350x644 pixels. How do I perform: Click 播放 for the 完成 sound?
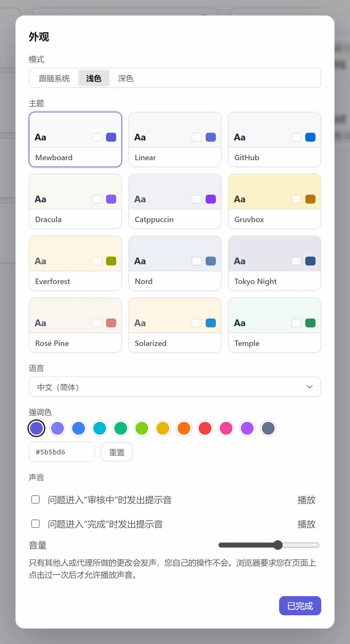coord(307,524)
